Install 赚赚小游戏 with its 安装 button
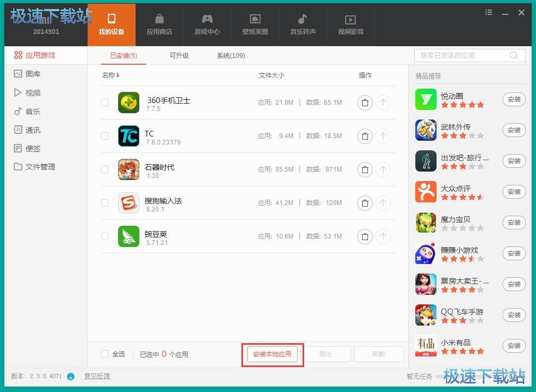 [514, 253]
